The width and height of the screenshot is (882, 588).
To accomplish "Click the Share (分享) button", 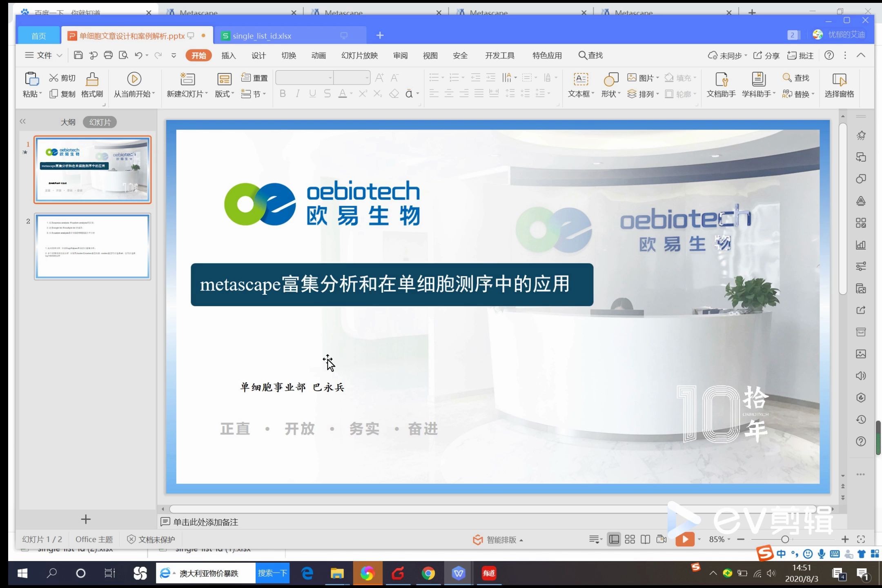I will [766, 55].
